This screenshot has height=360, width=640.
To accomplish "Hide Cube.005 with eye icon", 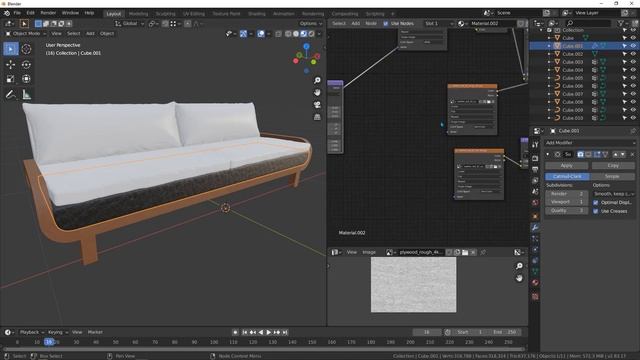I will 633,78.
